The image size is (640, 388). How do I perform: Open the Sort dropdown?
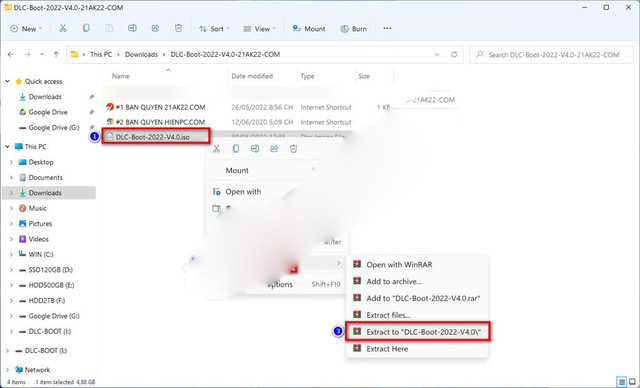point(214,29)
